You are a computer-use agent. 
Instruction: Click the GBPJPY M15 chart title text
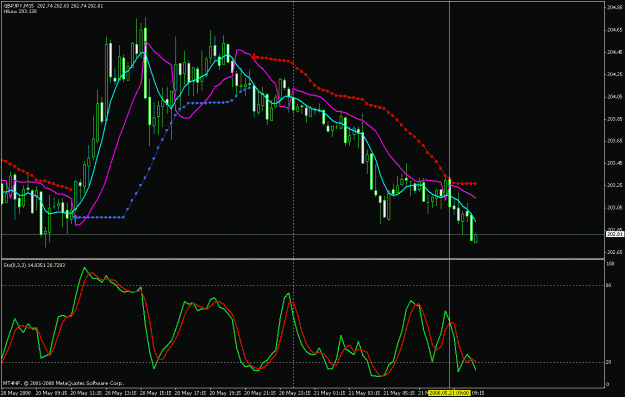click(53, 6)
